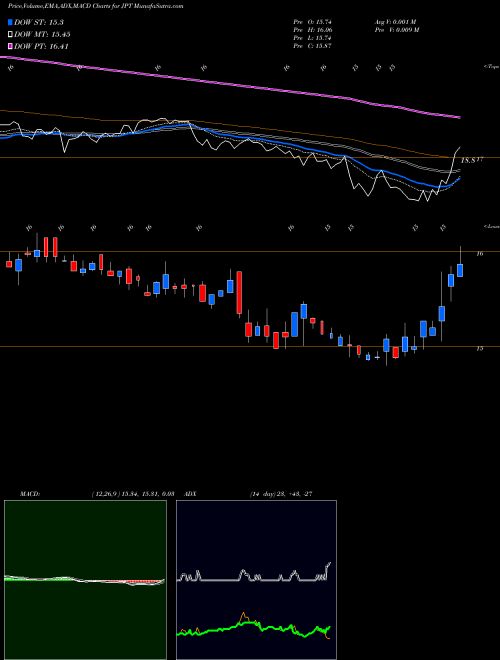The width and height of the screenshot is (500, 660).
Task: Open the dark blue ADX indicator chart
Action: 256,580
